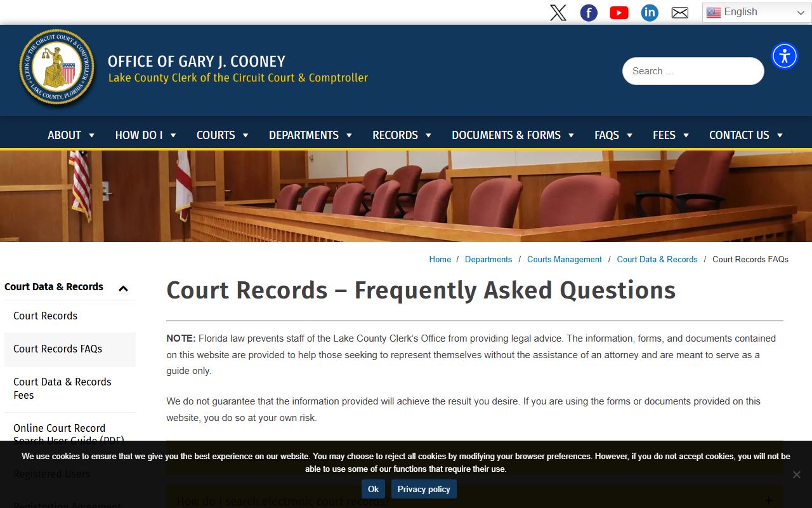The height and width of the screenshot is (508, 812).
Task: Visit the Facebook page icon
Action: point(589,13)
